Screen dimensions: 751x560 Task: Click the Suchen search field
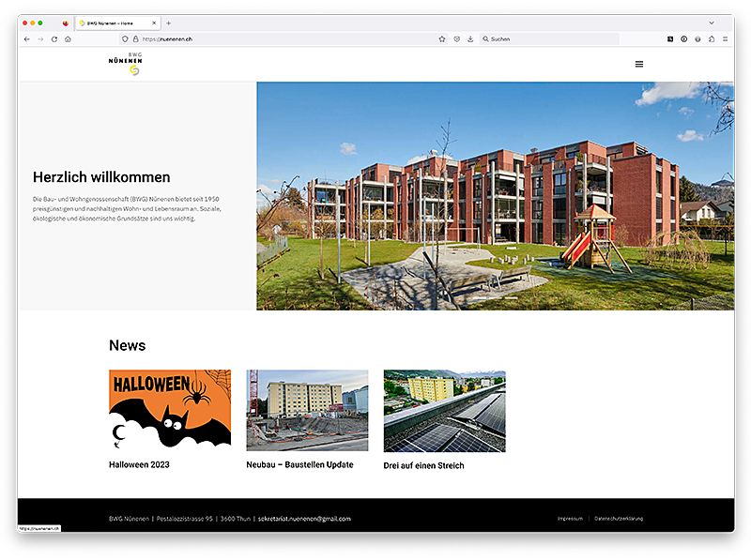(549, 39)
